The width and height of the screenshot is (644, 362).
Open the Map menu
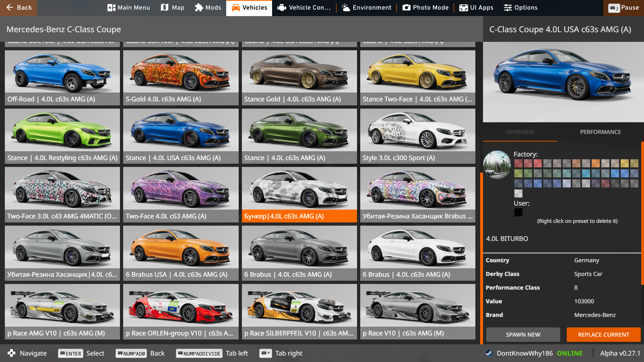click(x=173, y=8)
